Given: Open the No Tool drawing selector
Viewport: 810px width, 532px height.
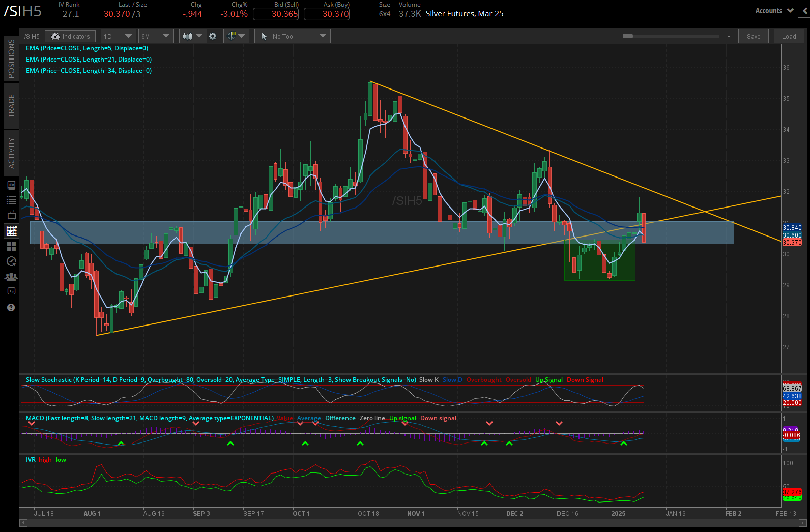Looking at the screenshot, I should 293,36.
